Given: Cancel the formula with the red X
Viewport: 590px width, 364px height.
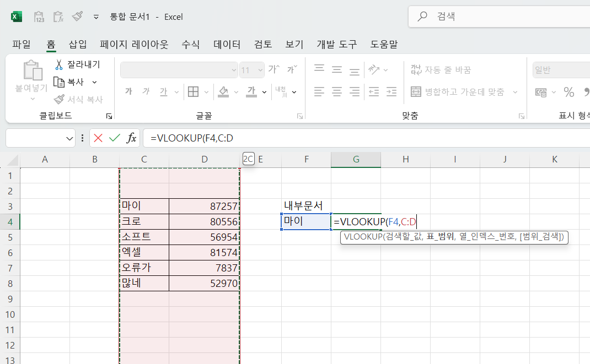Looking at the screenshot, I should (98, 138).
